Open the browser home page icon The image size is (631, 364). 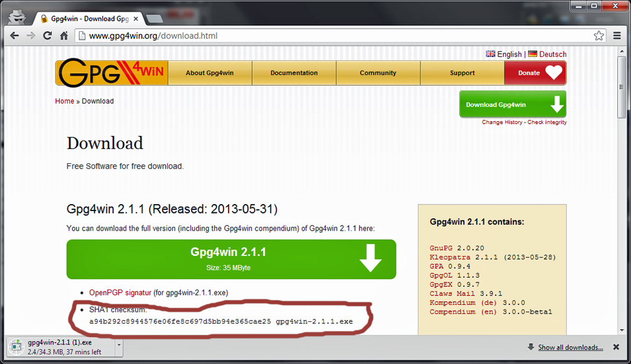tap(64, 36)
